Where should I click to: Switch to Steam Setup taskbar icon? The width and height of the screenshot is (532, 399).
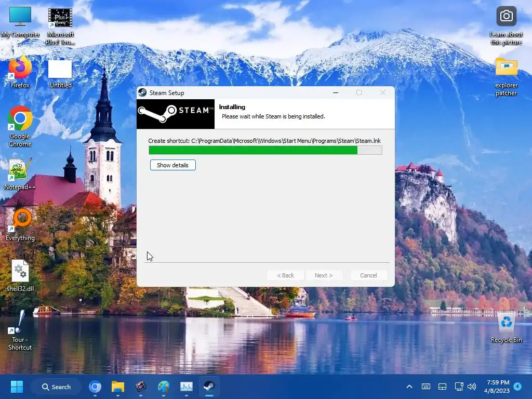coord(209,387)
